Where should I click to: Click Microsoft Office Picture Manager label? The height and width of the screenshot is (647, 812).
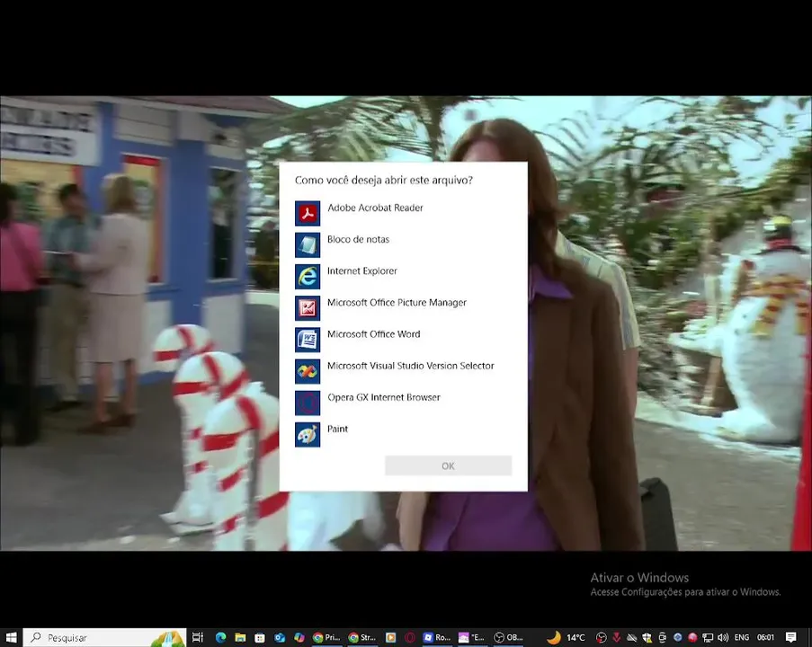coord(397,302)
